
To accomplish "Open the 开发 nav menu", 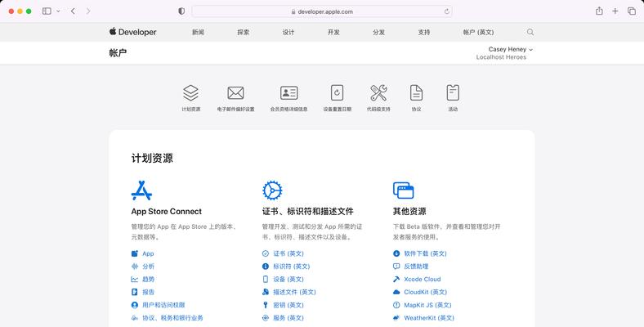I will 333,32.
